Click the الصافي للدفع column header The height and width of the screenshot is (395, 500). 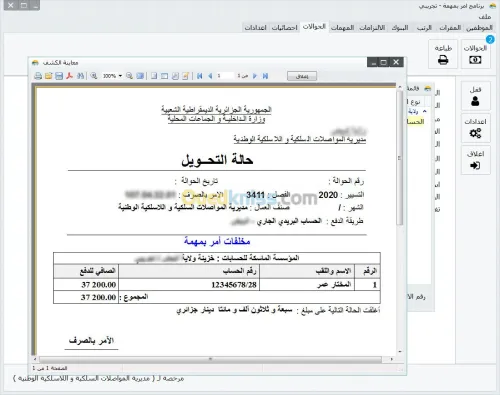tap(86, 271)
